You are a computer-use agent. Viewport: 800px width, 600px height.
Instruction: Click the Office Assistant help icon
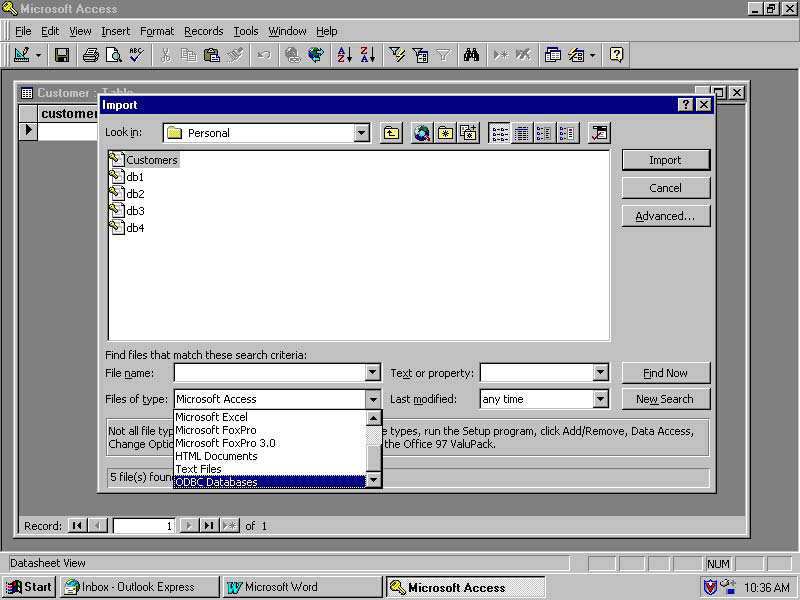[616, 55]
